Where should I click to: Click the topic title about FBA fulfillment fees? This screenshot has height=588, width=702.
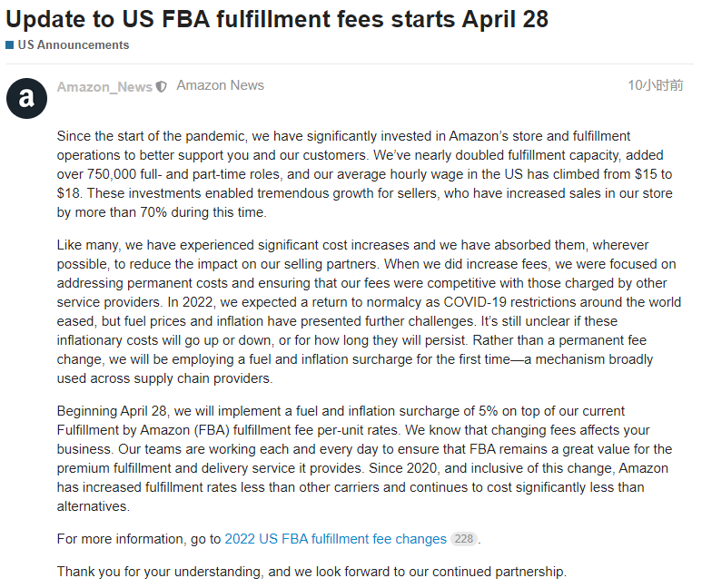pos(277,19)
